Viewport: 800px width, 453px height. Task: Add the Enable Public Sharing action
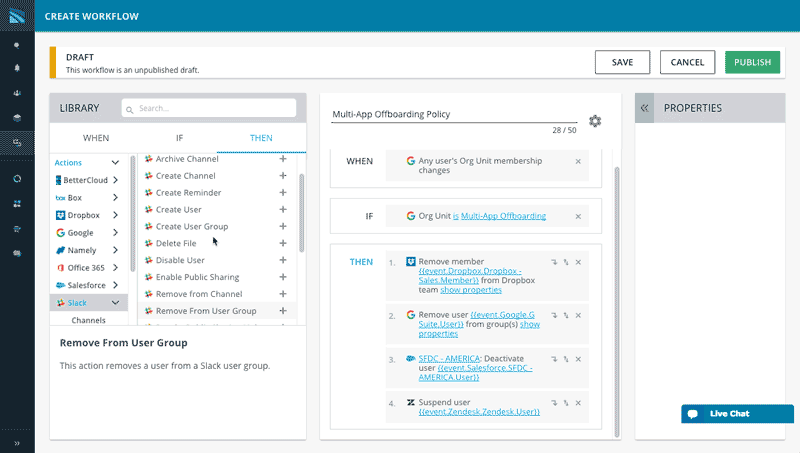pos(283,276)
